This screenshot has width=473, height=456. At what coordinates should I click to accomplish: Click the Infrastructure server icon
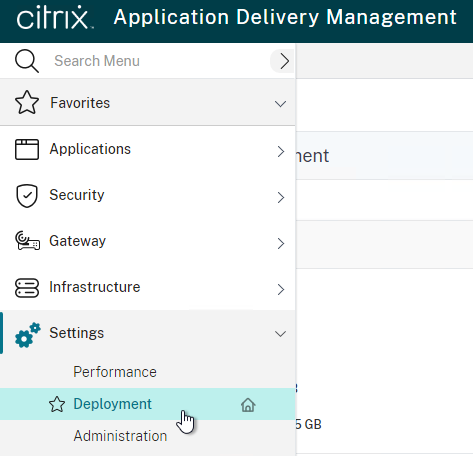pos(27,288)
